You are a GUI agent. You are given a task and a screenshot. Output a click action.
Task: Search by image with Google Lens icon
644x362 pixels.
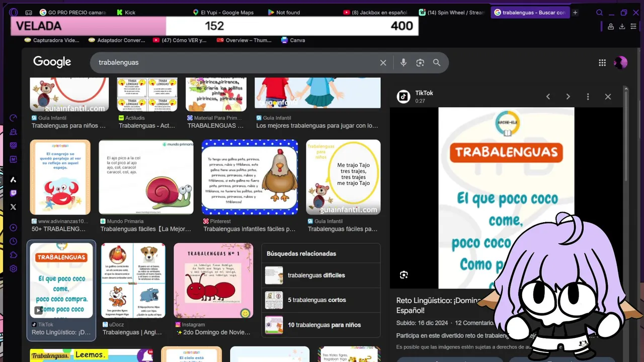[x=420, y=62]
